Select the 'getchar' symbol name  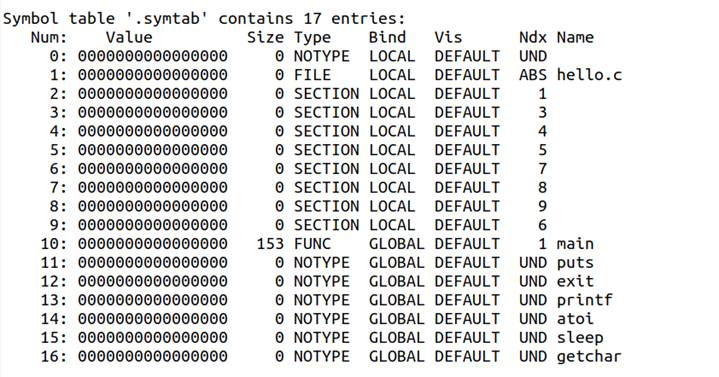pyautogui.click(x=589, y=356)
